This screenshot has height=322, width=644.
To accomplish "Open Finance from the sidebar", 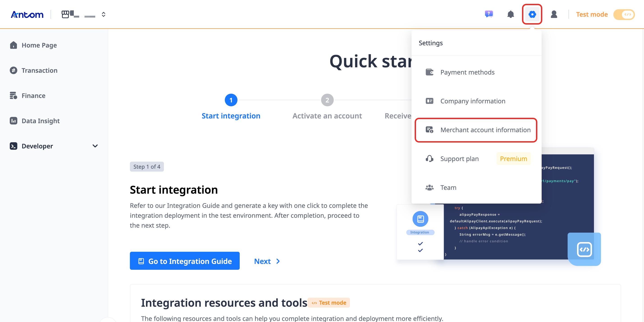I will [x=33, y=96].
